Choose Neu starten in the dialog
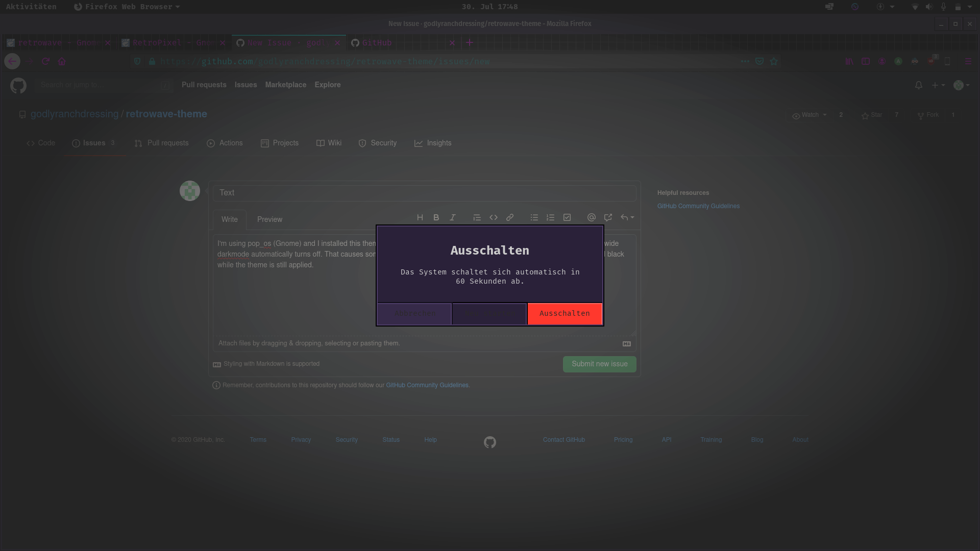The image size is (980, 551). coord(489,314)
